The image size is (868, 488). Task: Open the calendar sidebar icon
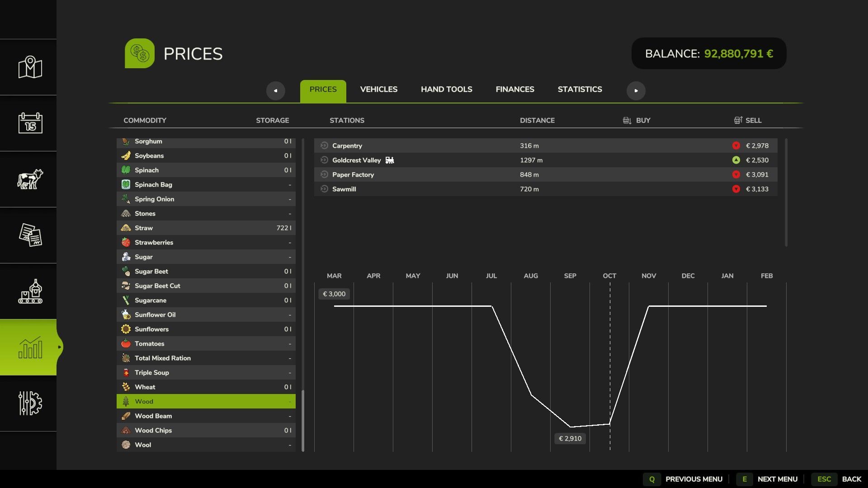(x=30, y=123)
